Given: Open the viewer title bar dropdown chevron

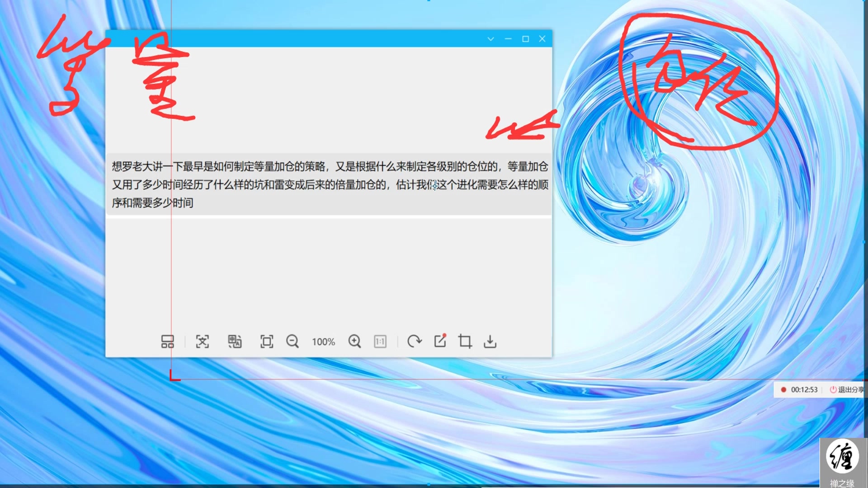Looking at the screenshot, I should click(x=491, y=39).
